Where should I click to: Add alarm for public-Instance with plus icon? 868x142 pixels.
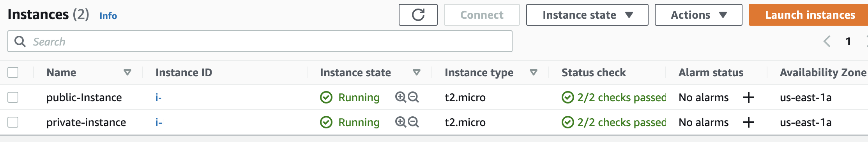pyautogui.click(x=748, y=97)
